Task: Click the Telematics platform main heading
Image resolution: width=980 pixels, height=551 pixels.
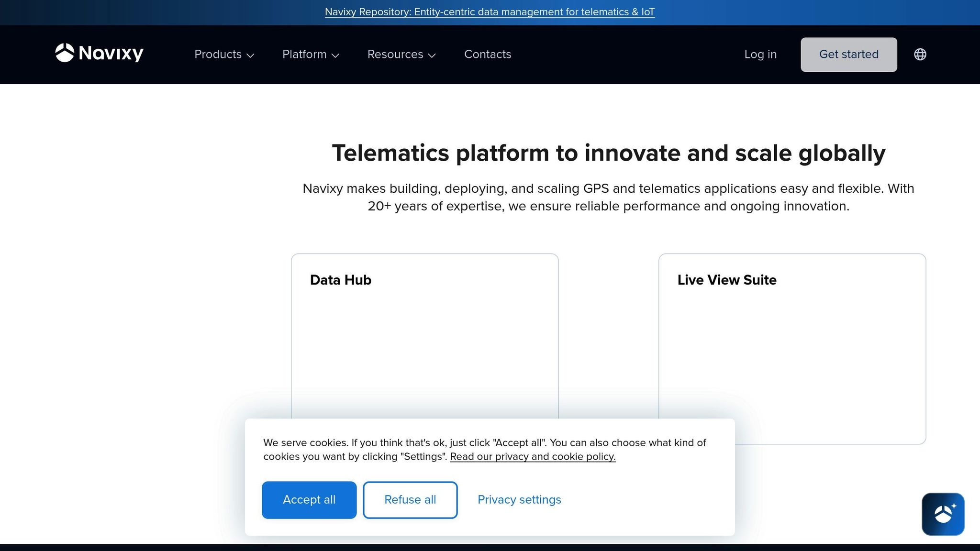Action: [x=609, y=153]
